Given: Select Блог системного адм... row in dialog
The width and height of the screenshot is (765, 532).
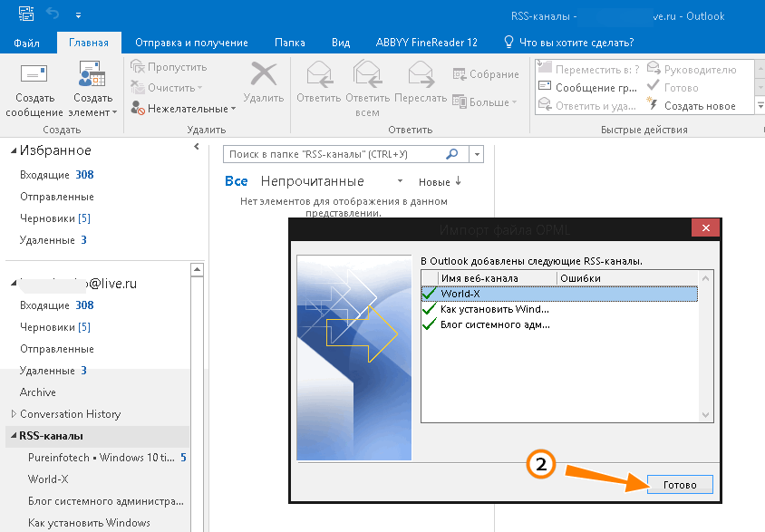Looking at the screenshot, I should coord(559,324).
